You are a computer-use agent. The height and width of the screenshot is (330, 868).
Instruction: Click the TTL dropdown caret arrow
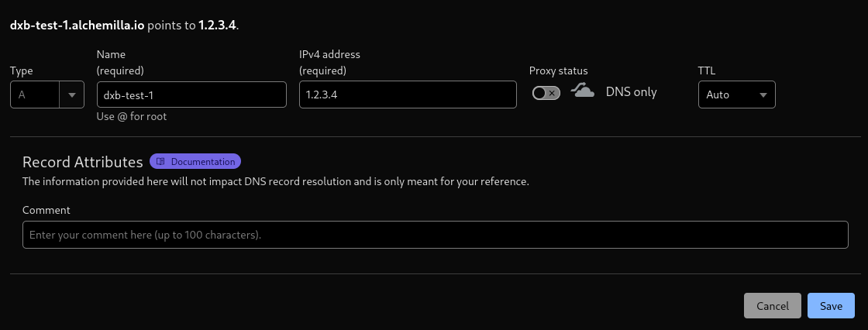click(763, 95)
